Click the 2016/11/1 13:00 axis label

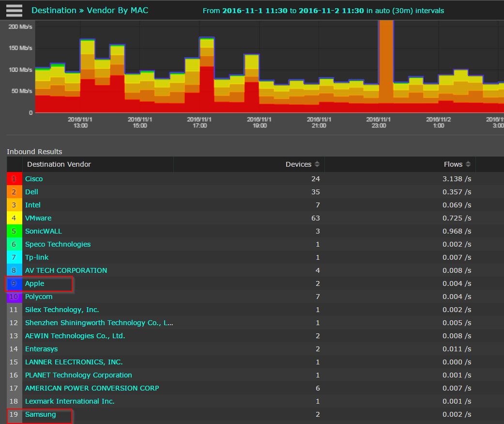pos(80,122)
